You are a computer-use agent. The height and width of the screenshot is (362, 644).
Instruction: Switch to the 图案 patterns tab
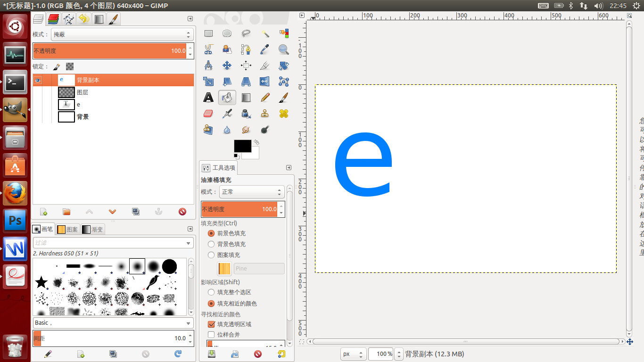click(x=68, y=230)
